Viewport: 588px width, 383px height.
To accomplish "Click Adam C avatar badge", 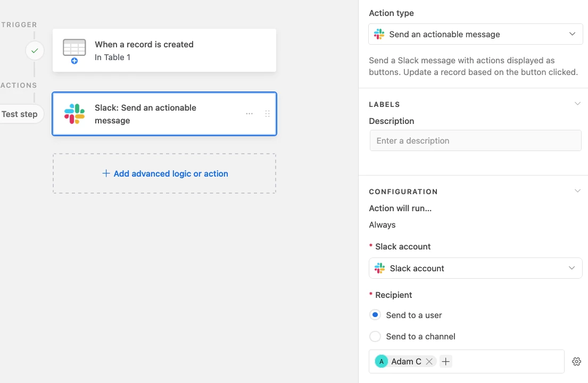I will click(382, 361).
